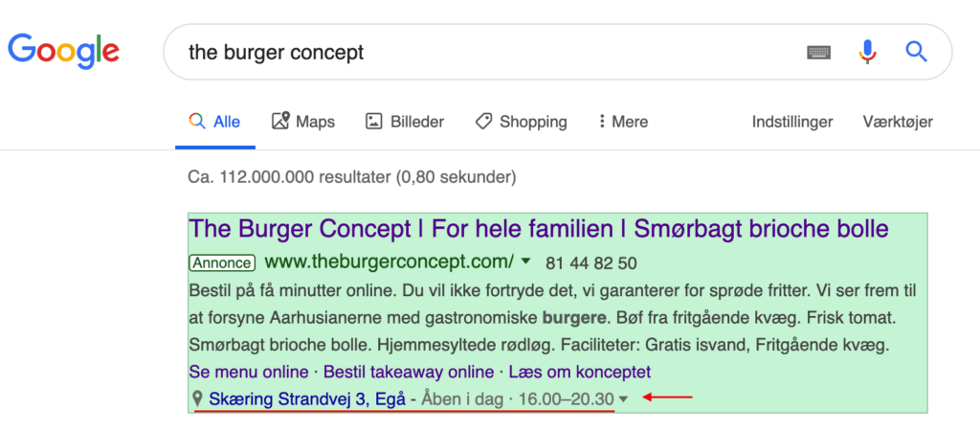Click the Se menu online link
980x432 pixels.
pyautogui.click(x=248, y=372)
